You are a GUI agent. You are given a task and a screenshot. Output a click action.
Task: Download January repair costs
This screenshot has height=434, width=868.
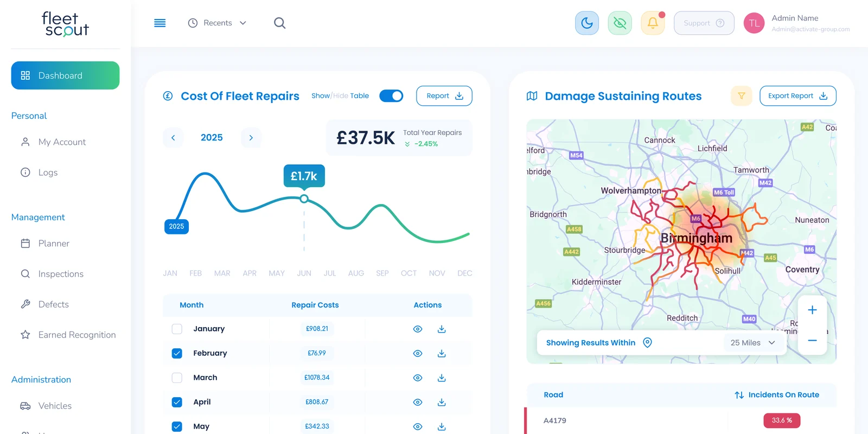[x=442, y=329]
